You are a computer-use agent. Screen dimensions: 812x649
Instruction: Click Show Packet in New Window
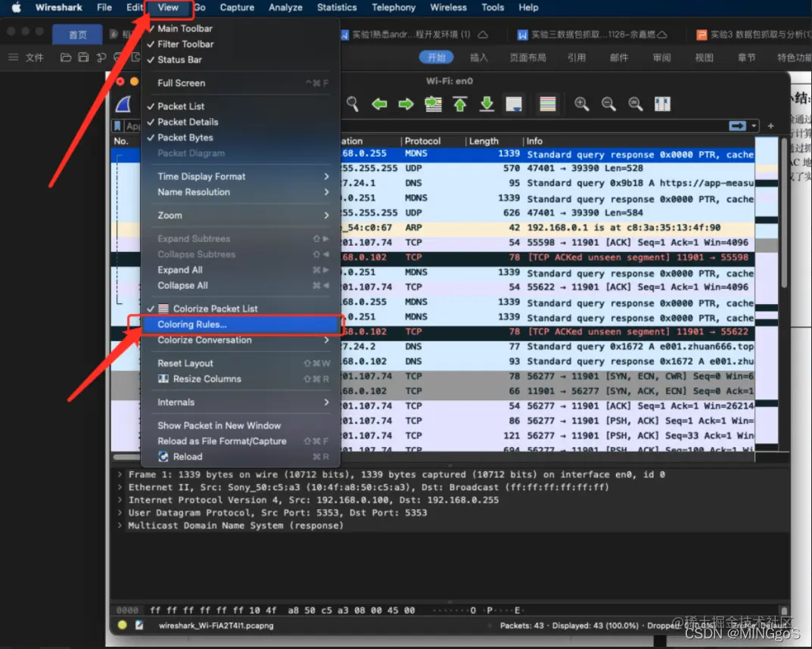[241, 425]
